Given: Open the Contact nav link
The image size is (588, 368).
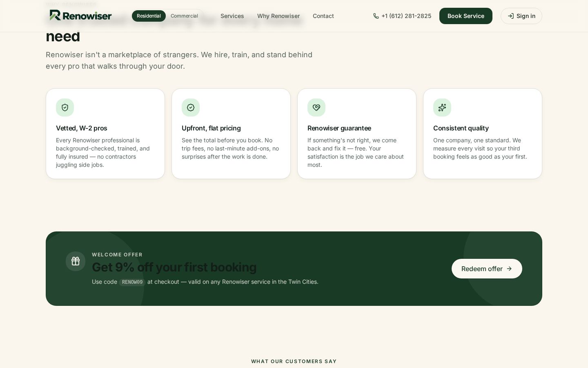Looking at the screenshot, I should (x=323, y=16).
